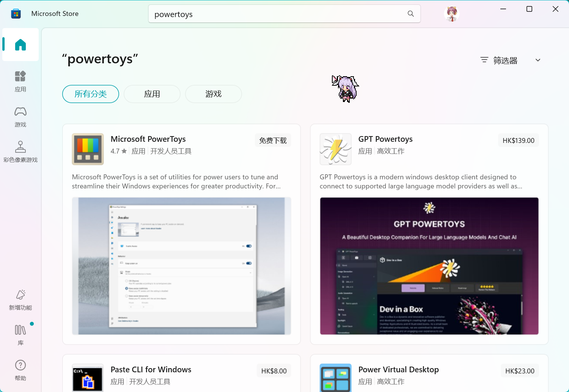The height and width of the screenshot is (392, 569).
Task: Open the account menu via profile avatar
Action: [x=451, y=13]
